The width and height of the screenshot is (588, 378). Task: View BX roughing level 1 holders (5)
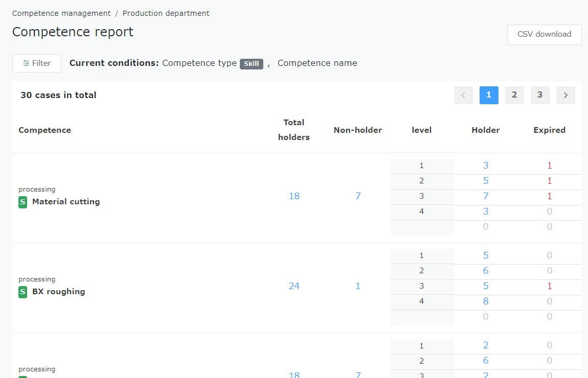click(x=486, y=255)
